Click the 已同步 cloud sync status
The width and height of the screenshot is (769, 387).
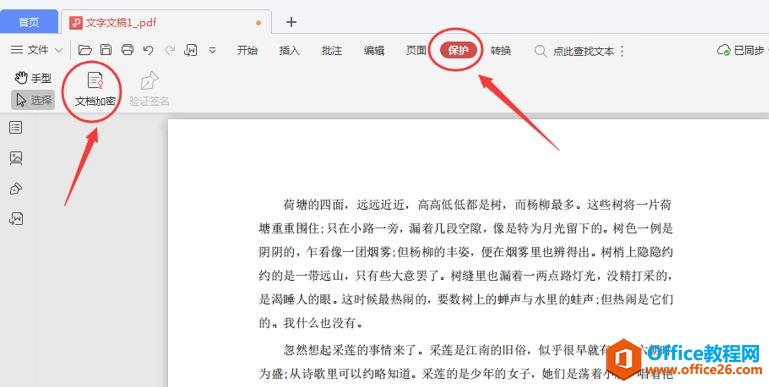click(742, 51)
